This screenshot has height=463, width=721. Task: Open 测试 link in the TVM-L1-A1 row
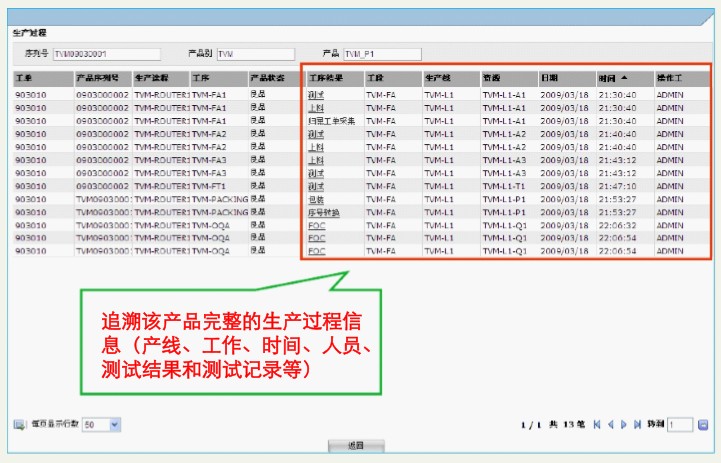coord(316,95)
